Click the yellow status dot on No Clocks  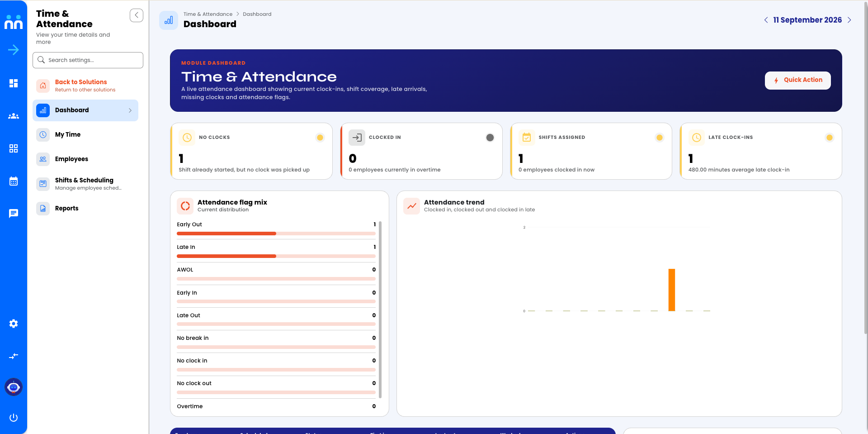[320, 138]
